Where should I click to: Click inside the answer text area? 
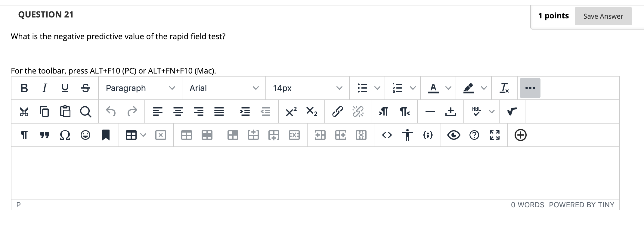[315, 173]
